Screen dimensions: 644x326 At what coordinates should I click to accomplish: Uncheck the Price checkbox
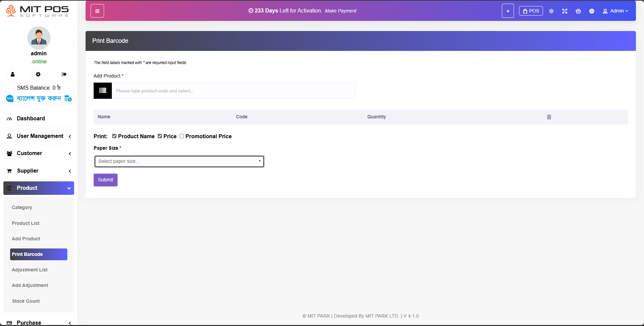click(x=160, y=136)
